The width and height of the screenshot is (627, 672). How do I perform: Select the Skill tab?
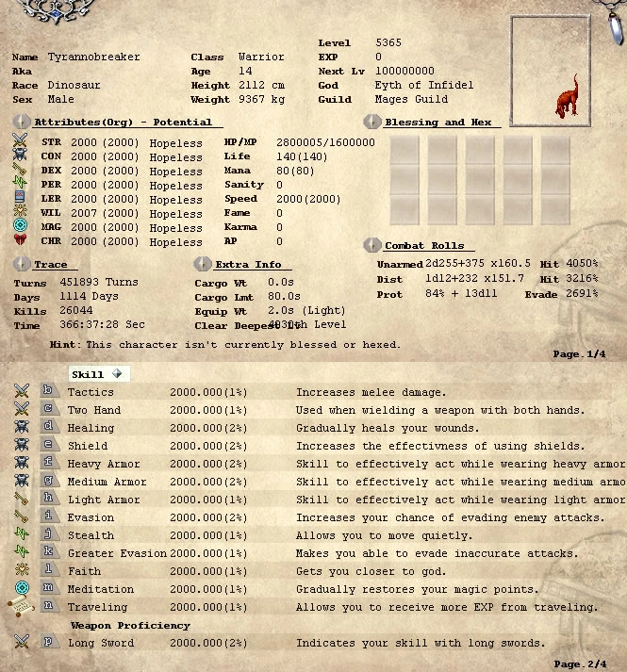pos(88,374)
